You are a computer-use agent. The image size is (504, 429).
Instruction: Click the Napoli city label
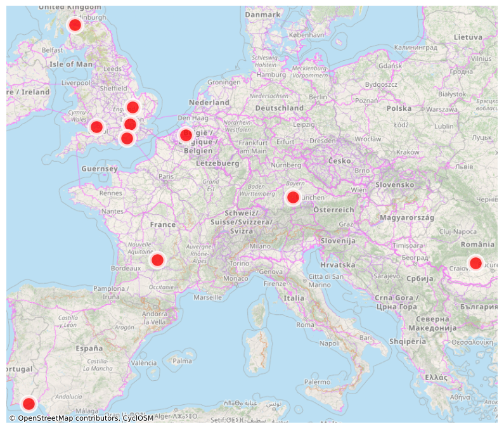(x=330, y=343)
